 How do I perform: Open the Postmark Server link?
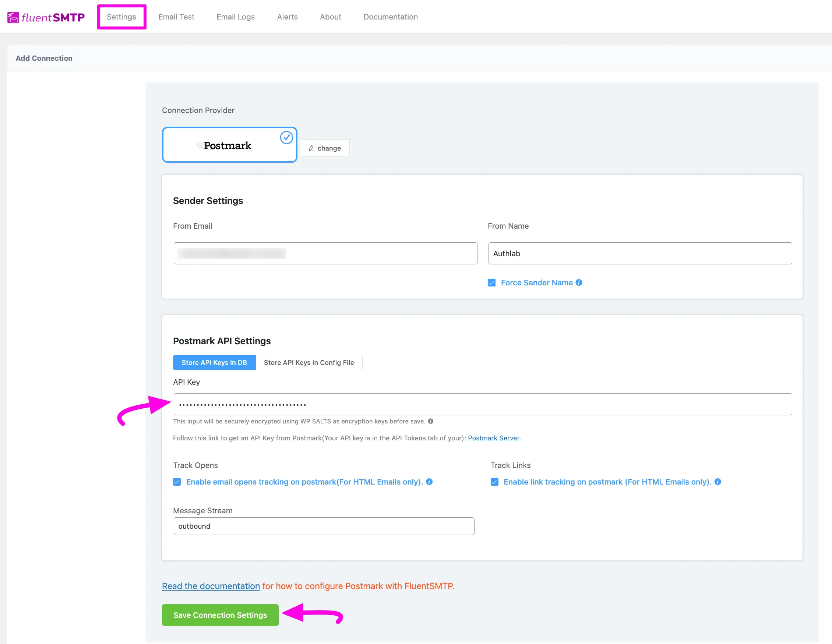coord(494,438)
